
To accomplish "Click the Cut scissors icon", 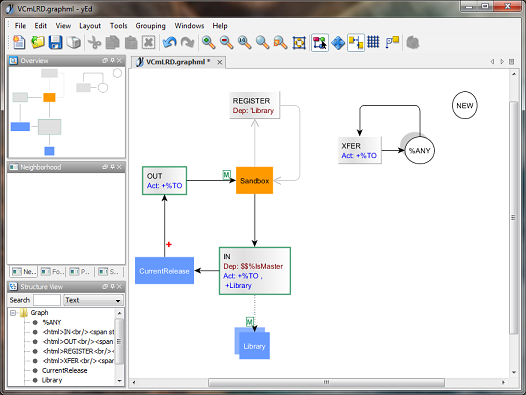I will coord(95,43).
